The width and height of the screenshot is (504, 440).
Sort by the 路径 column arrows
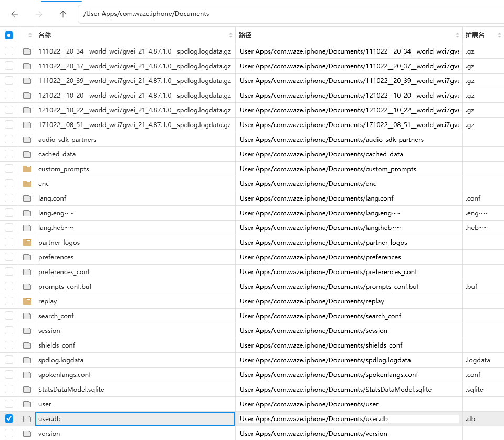[458, 35]
